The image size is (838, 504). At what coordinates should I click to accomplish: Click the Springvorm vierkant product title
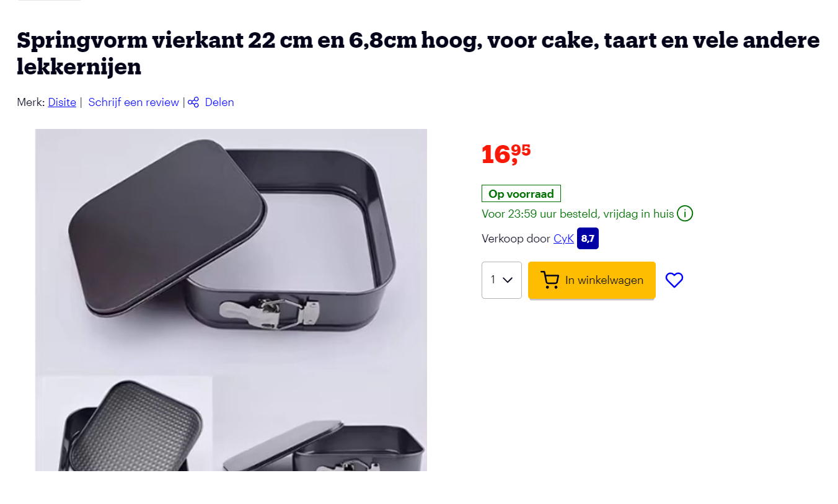pos(418,53)
